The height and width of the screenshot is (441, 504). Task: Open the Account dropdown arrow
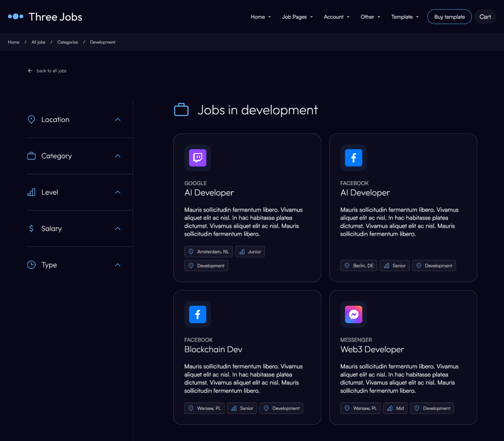(348, 17)
